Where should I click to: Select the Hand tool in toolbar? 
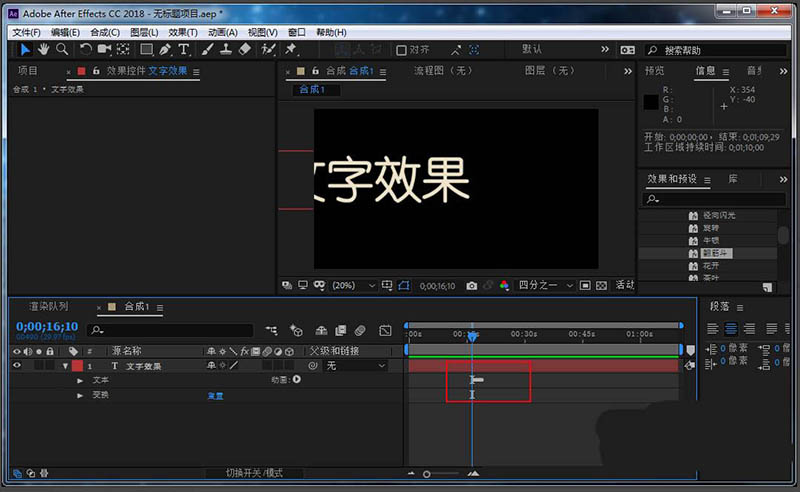[43, 49]
